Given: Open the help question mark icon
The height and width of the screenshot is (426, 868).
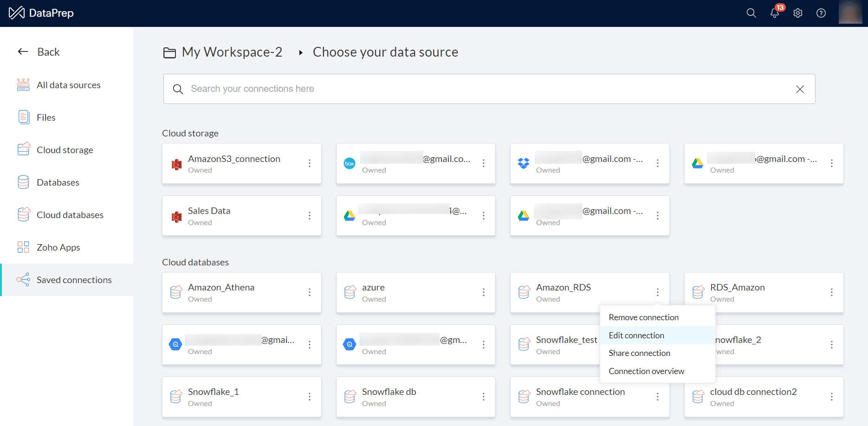Looking at the screenshot, I should 821,13.
